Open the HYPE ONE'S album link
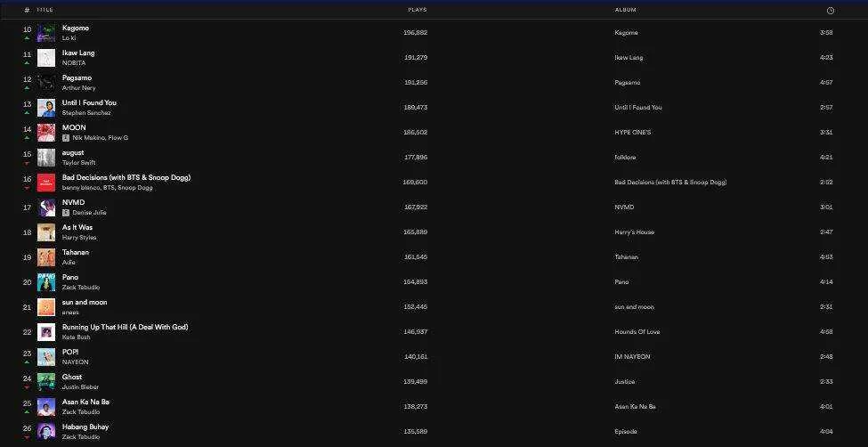This screenshot has height=447, width=868. tap(633, 133)
